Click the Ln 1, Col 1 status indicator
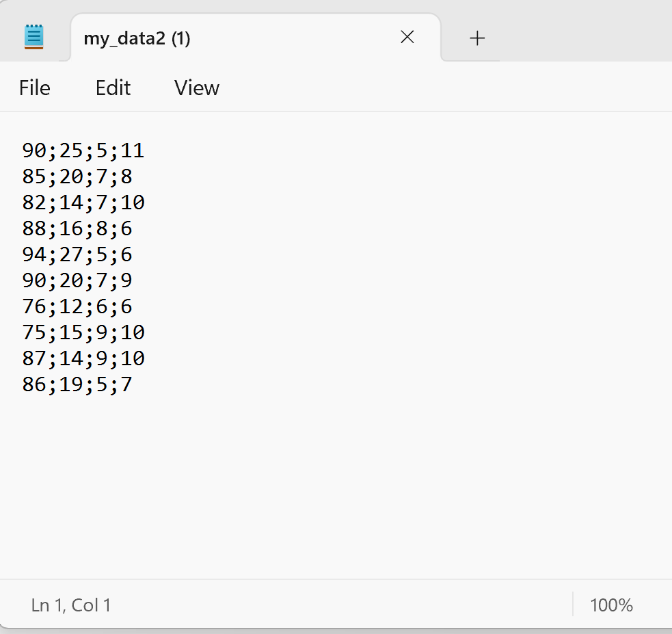The width and height of the screenshot is (672, 634). 71,605
